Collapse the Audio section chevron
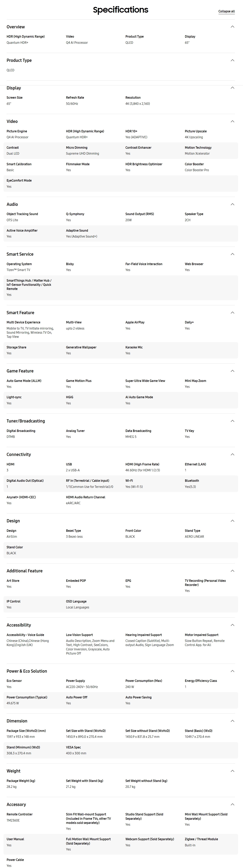This screenshot has width=243, height=868. [232, 204]
